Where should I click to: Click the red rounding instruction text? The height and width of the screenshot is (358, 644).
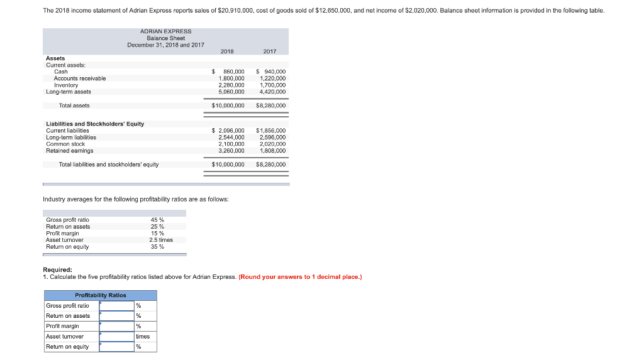coord(300,277)
